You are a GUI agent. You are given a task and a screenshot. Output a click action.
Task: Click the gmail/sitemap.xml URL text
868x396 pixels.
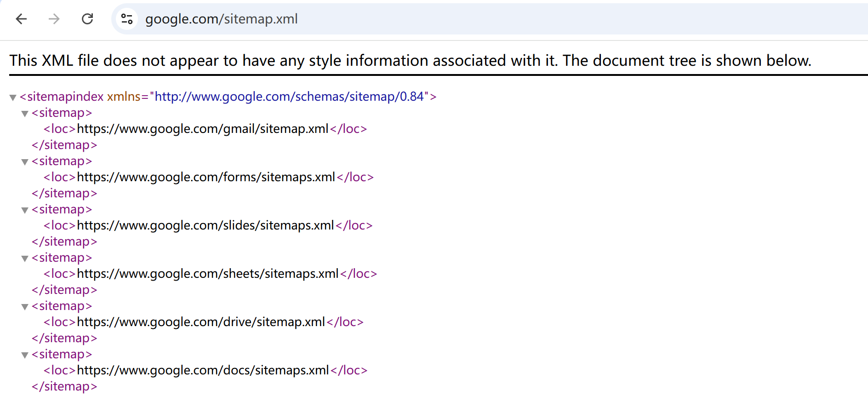(x=203, y=129)
